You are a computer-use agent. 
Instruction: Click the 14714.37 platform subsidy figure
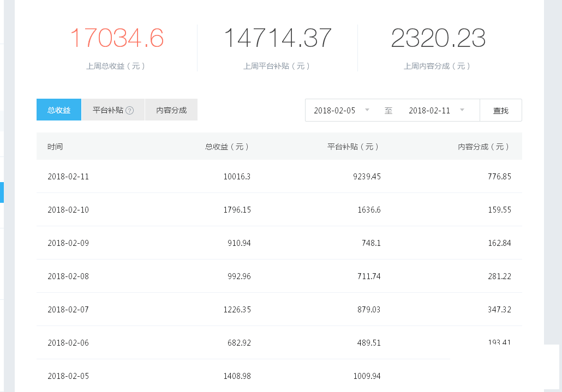click(278, 38)
